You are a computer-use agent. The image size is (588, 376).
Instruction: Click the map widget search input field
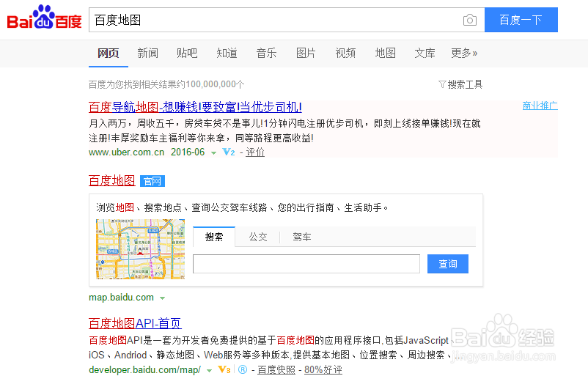click(x=306, y=264)
